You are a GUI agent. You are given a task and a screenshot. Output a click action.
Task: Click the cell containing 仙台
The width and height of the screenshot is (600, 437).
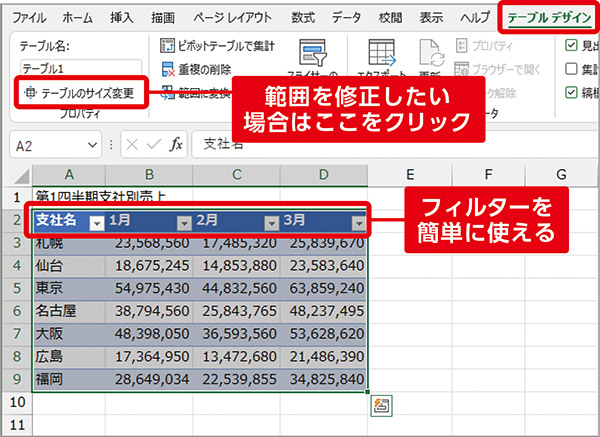(x=69, y=266)
